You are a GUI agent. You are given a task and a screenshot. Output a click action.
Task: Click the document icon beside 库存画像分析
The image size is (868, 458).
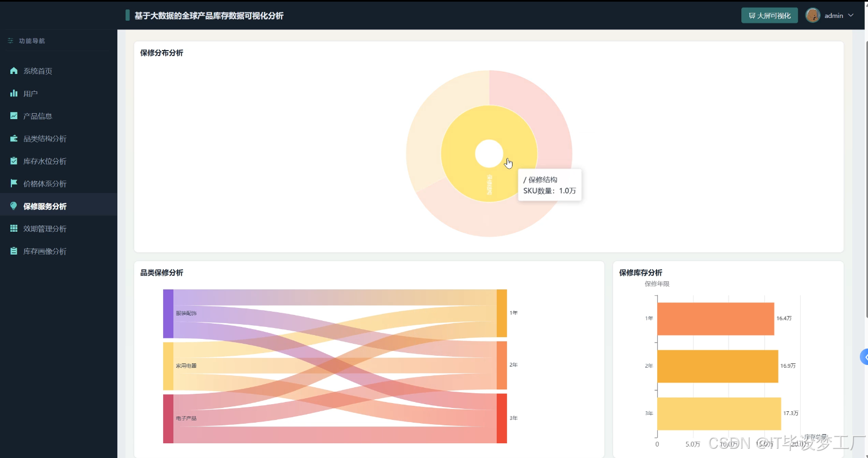[x=14, y=251]
